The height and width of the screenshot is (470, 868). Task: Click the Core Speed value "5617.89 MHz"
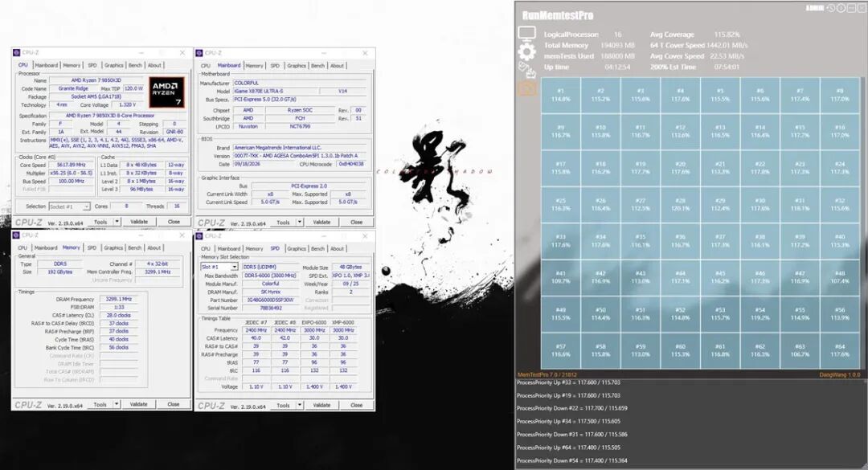[72, 165]
